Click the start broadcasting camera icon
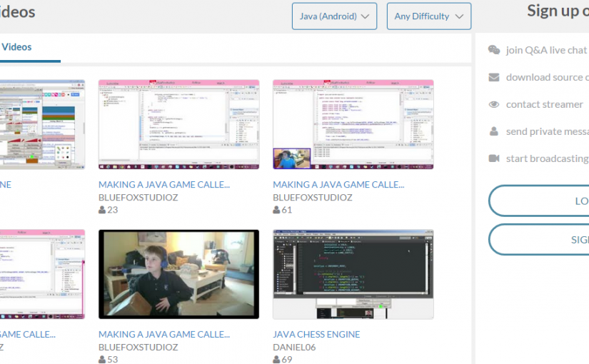589x364 pixels. (494, 158)
